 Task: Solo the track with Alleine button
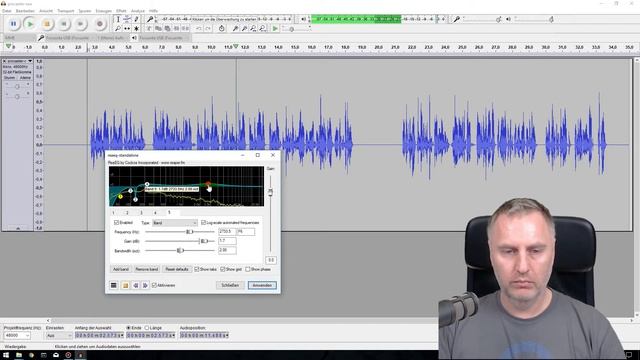25,78
